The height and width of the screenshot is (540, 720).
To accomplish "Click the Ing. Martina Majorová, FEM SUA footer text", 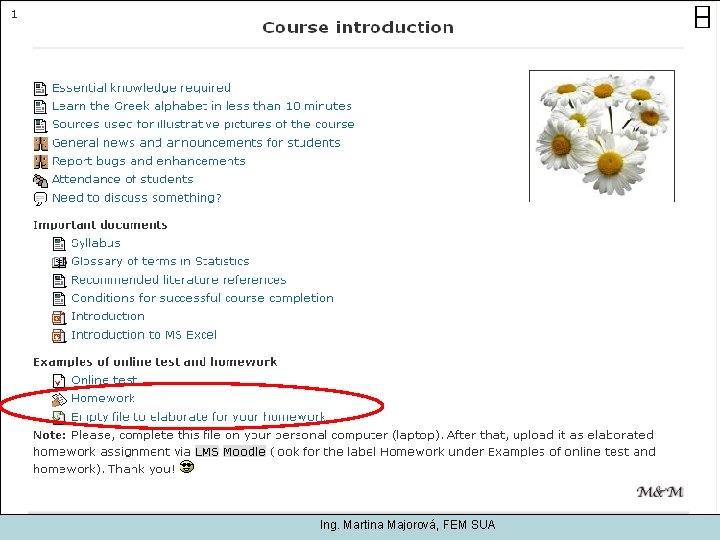I will click(408, 525).
